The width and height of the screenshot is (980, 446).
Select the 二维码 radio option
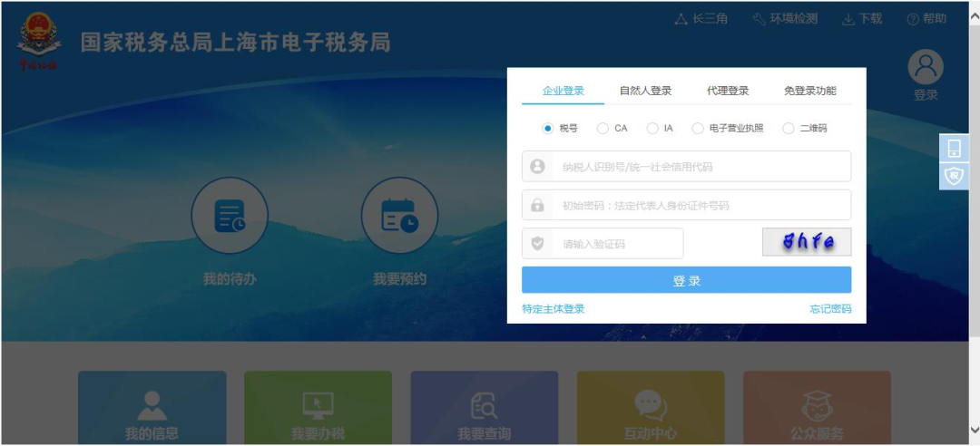(x=788, y=129)
